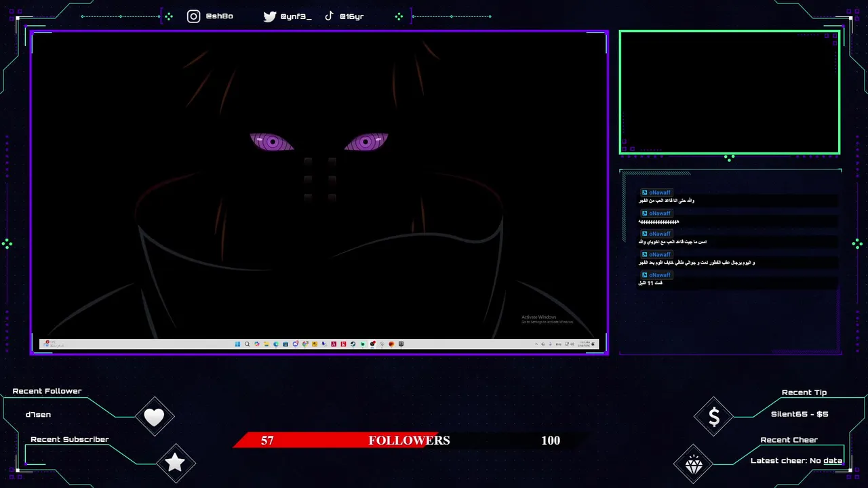Viewport: 868px width, 488px height.
Task: Click the Recent Cheer heading
Action: [789, 440]
